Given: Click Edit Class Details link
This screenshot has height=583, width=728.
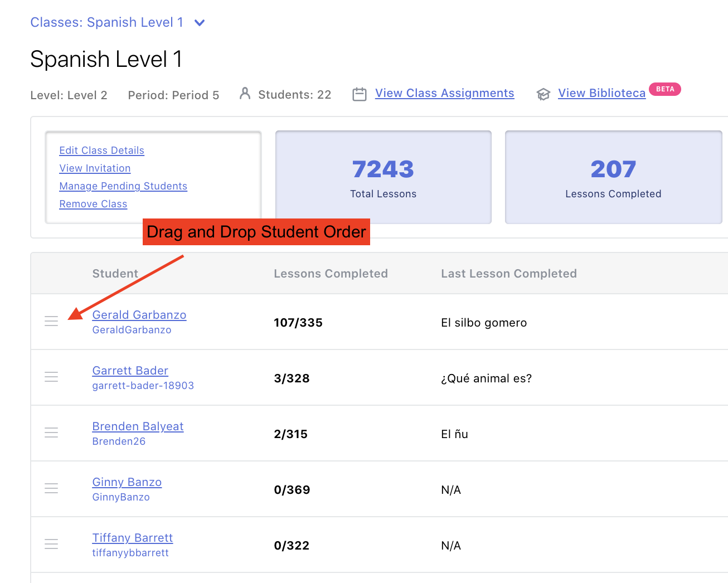Looking at the screenshot, I should click(101, 150).
